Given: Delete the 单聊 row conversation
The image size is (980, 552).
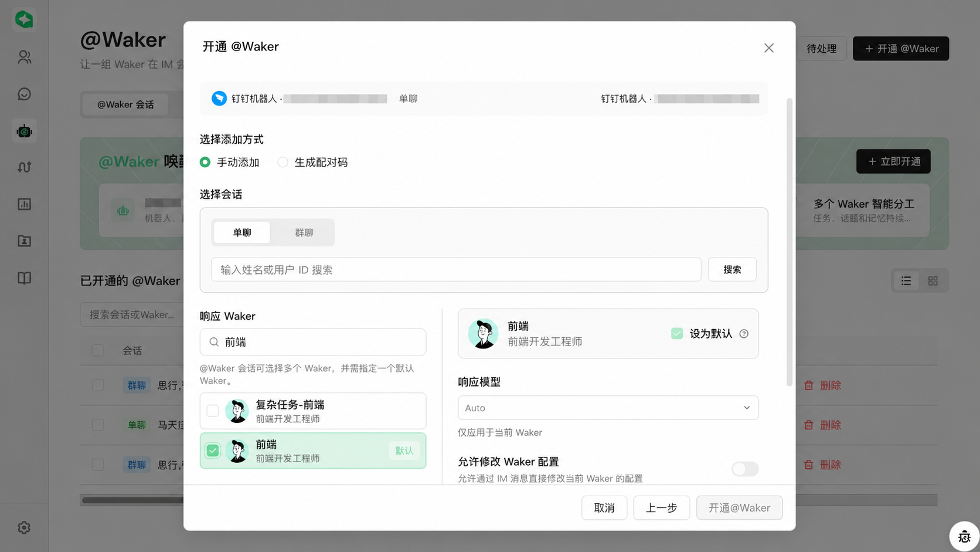Looking at the screenshot, I should (x=823, y=425).
